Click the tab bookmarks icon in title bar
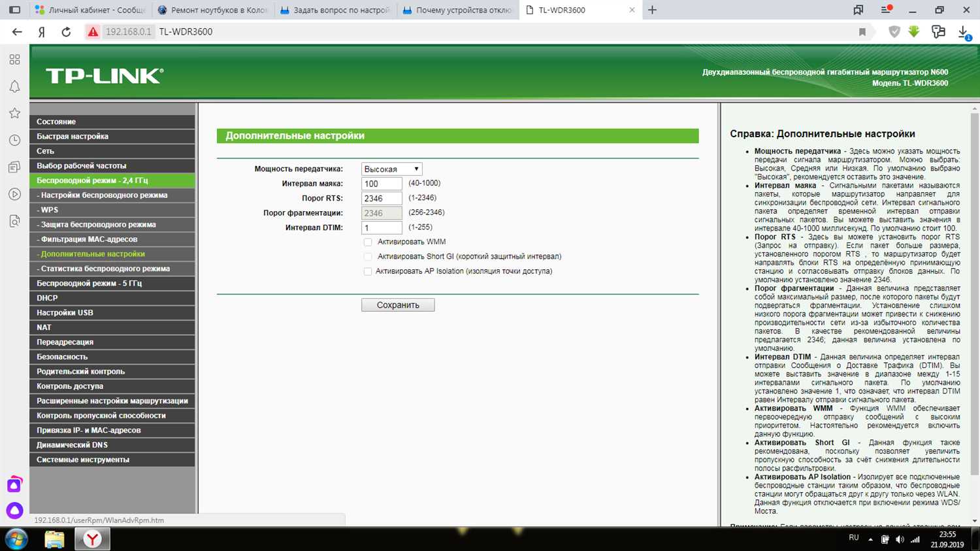The image size is (980, 551). [858, 10]
